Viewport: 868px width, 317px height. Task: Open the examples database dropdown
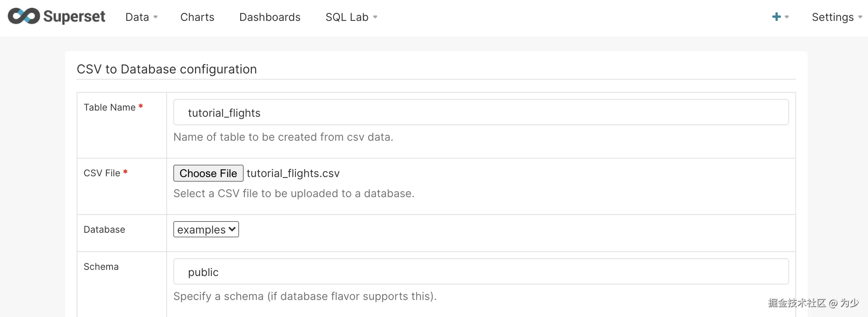pyautogui.click(x=206, y=229)
